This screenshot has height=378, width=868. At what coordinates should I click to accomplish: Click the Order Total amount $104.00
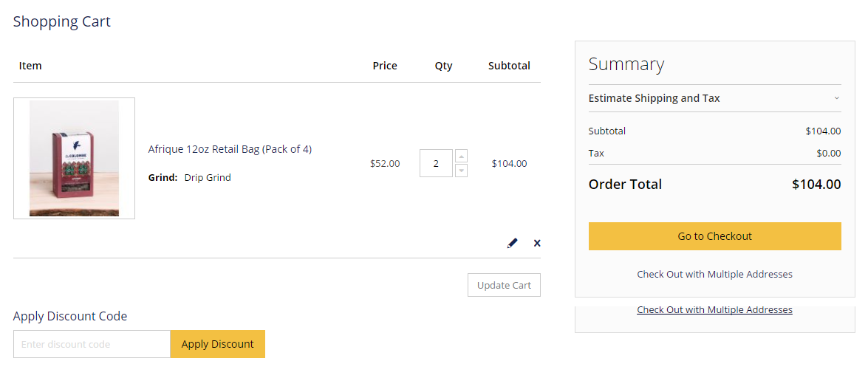coord(816,185)
